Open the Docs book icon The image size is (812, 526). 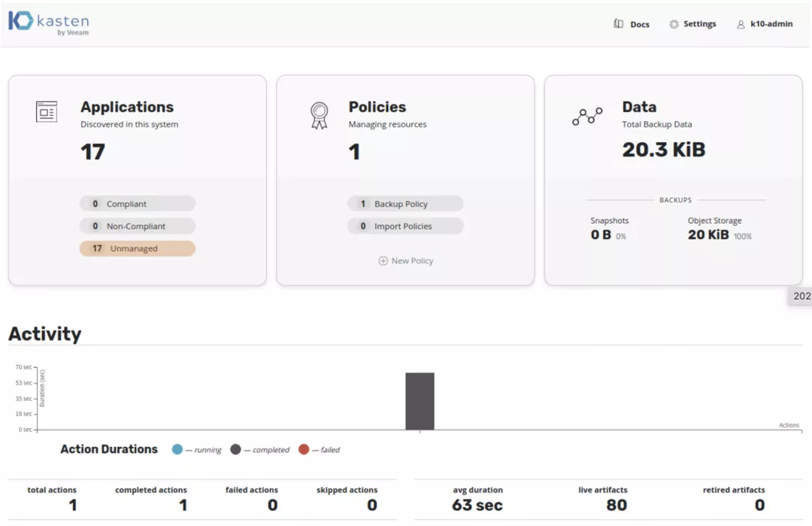pyautogui.click(x=618, y=23)
